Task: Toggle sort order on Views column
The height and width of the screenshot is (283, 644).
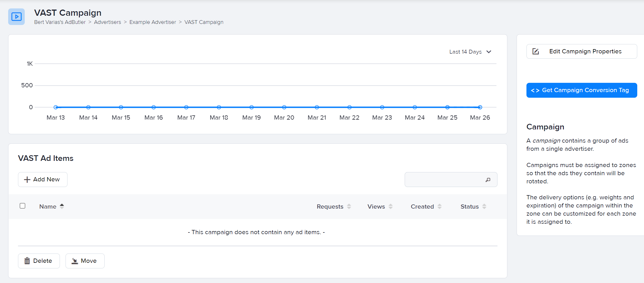Action: point(391,206)
